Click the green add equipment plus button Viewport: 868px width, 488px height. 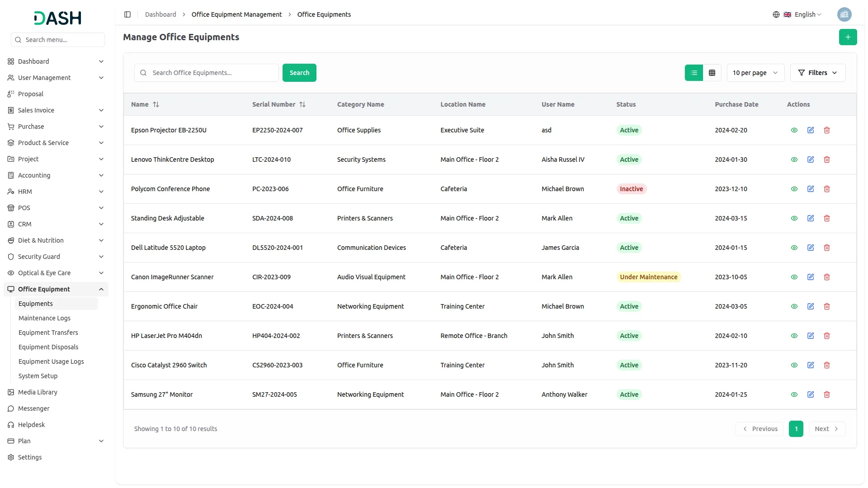point(848,37)
